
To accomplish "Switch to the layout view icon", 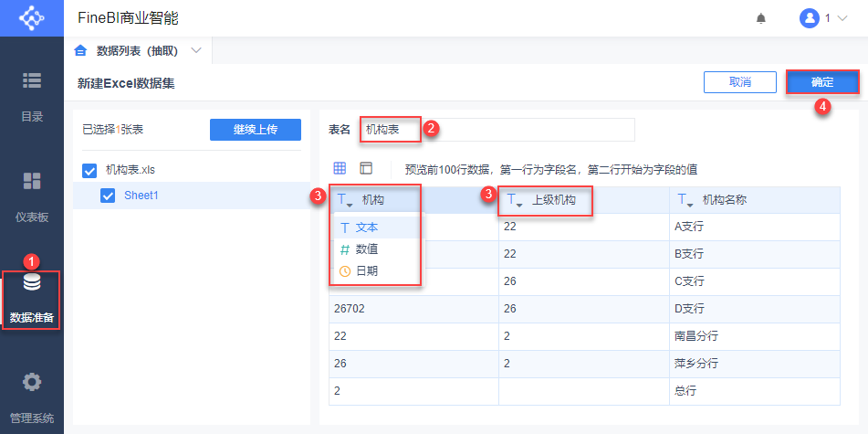I will click(x=366, y=168).
